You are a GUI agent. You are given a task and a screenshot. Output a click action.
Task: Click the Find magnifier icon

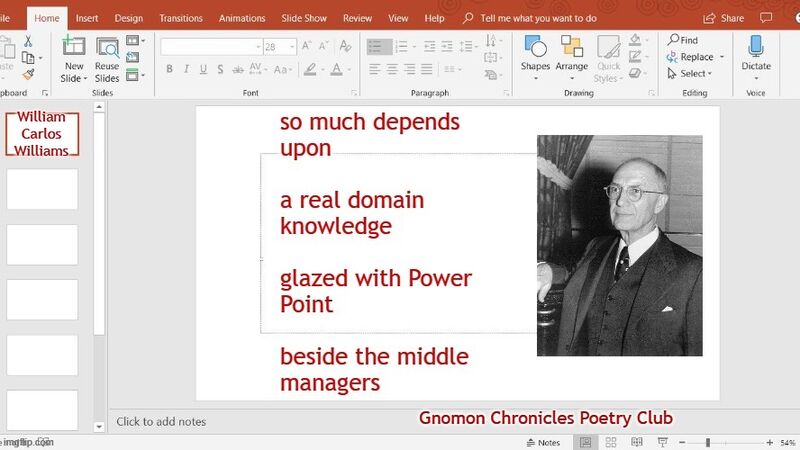[673, 39]
